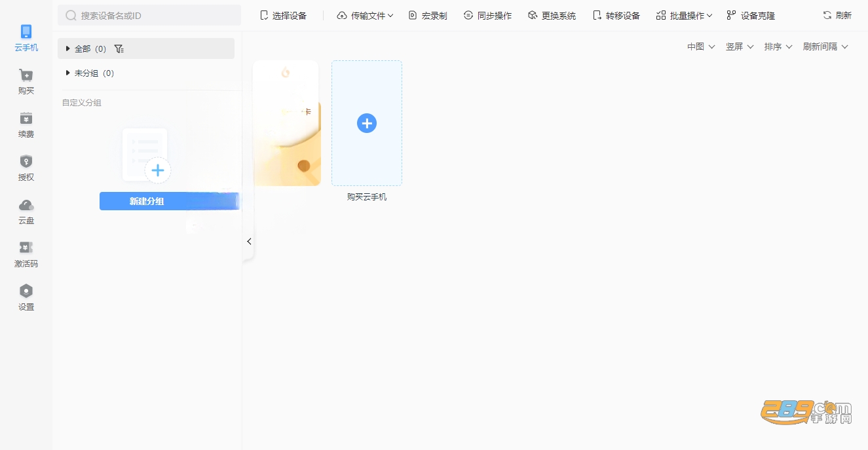Click 宏录制 macro recording

[428, 15]
